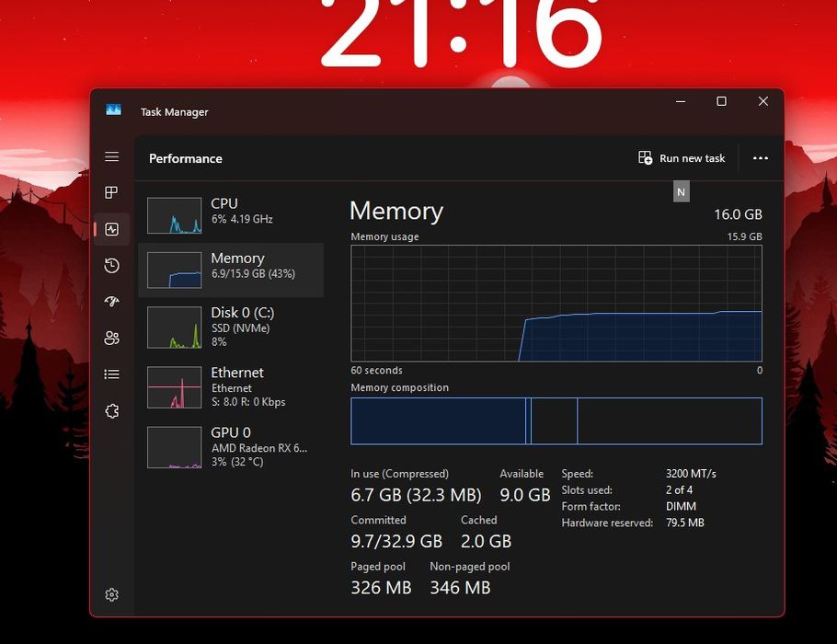Screen dimensions: 837x644
Task: Click the 16.0 GB total memory text
Action: pos(739,214)
